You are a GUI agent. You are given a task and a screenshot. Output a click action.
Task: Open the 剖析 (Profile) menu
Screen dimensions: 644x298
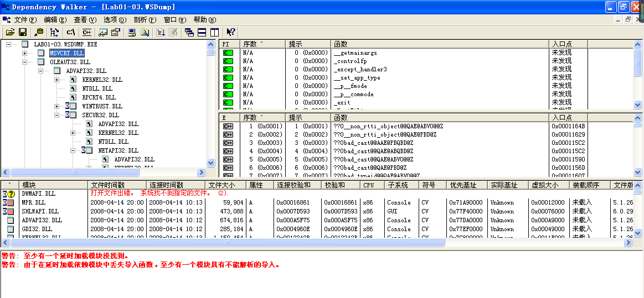point(146,20)
